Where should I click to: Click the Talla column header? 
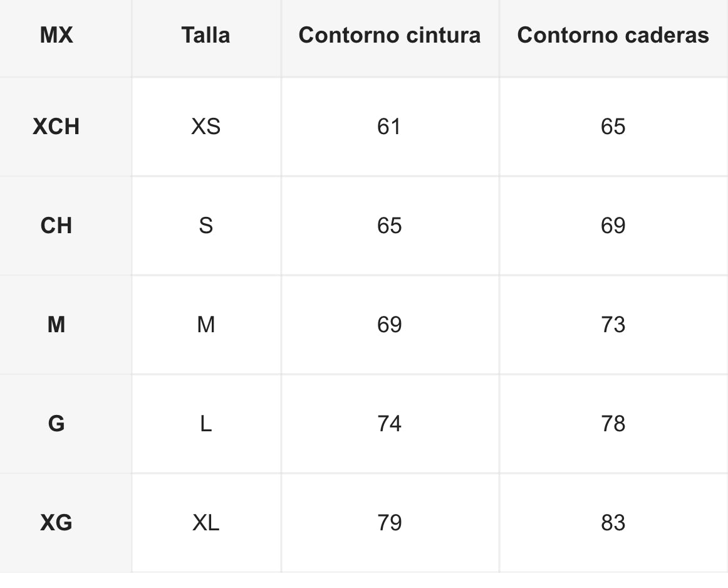click(205, 35)
